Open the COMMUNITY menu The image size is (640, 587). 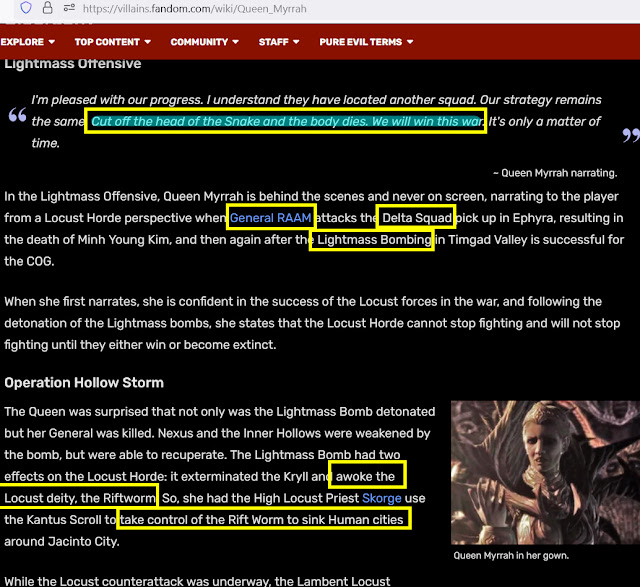pyautogui.click(x=204, y=42)
